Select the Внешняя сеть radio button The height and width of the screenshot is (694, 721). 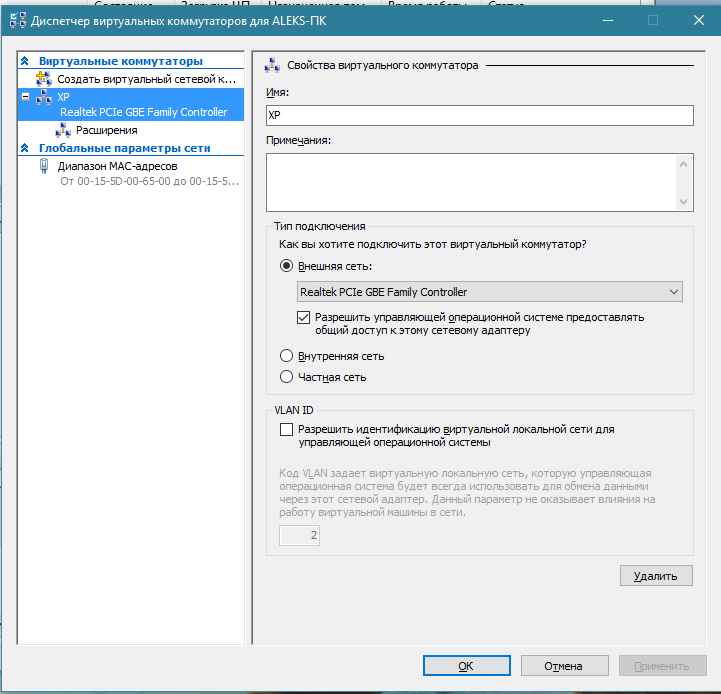tap(286, 266)
